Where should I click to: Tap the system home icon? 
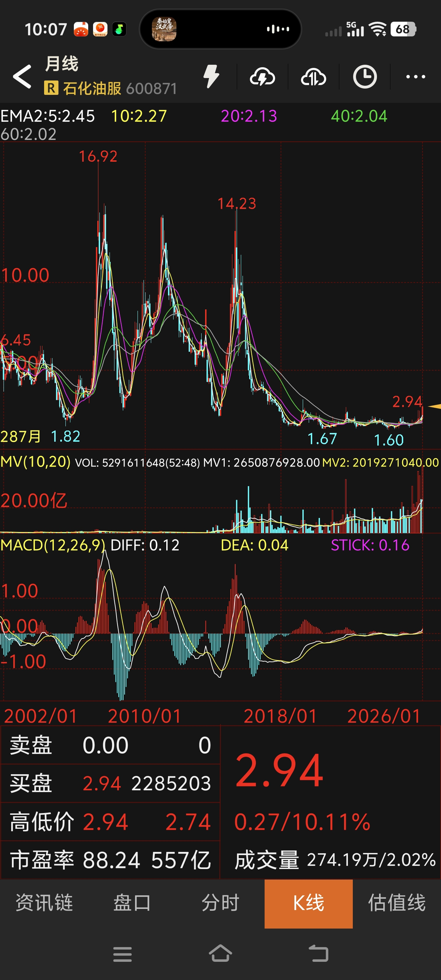(220, 953)
